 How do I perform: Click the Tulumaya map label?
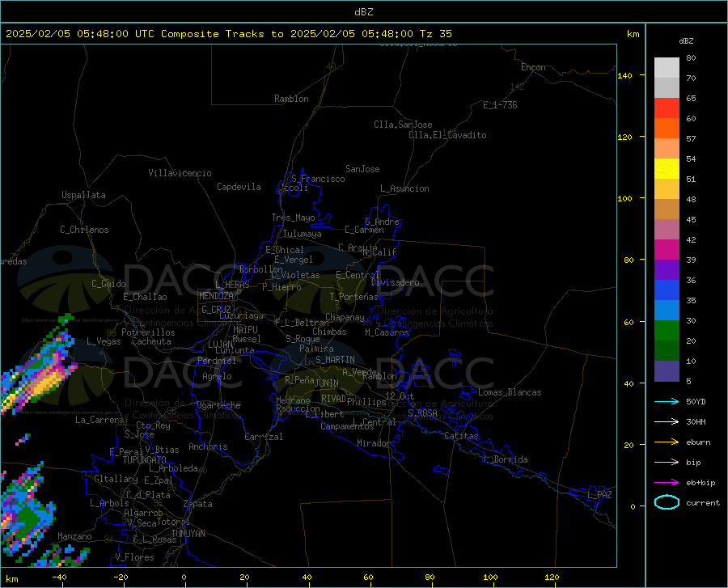[303, 234]
